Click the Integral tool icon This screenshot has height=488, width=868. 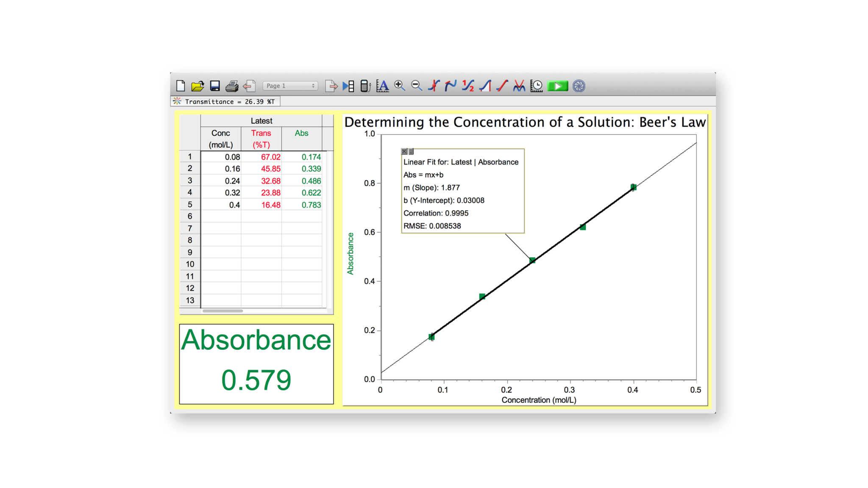(x=485, y=86)
